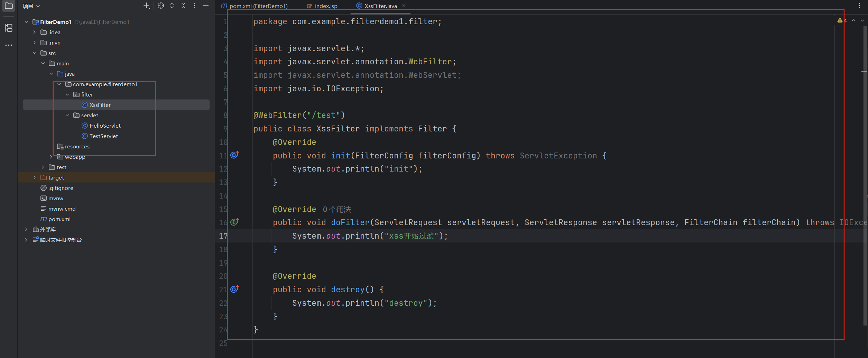Expand all nodes in project panel
Screen dimensions: 868x358
click(x=172, y=6)
